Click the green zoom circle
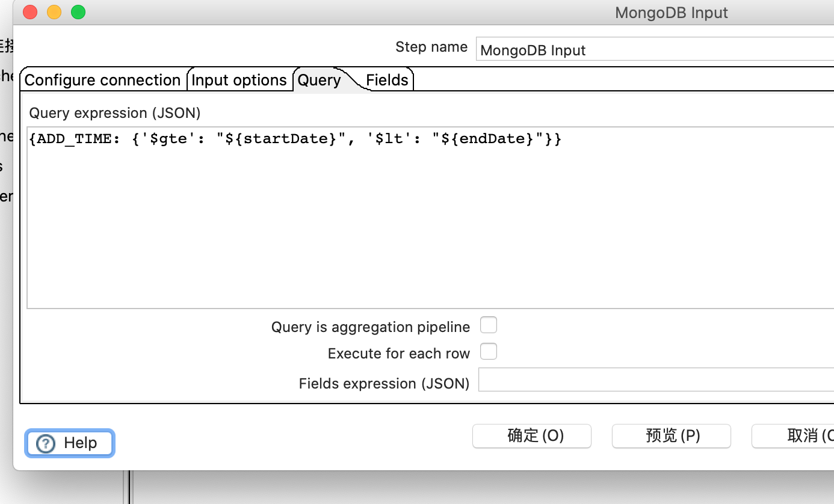834x504 pixels. [78, 12]
